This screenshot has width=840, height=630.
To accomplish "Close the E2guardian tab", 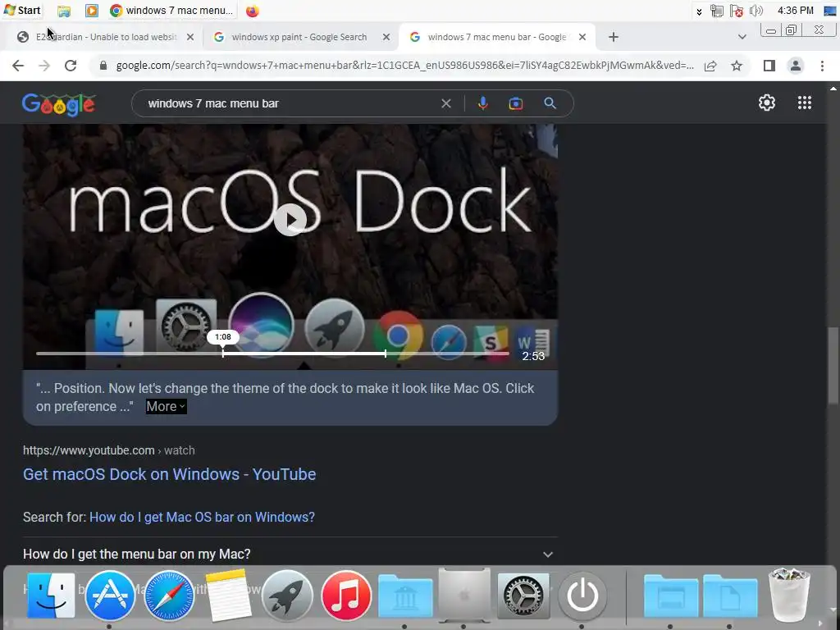I will [190, 37].
